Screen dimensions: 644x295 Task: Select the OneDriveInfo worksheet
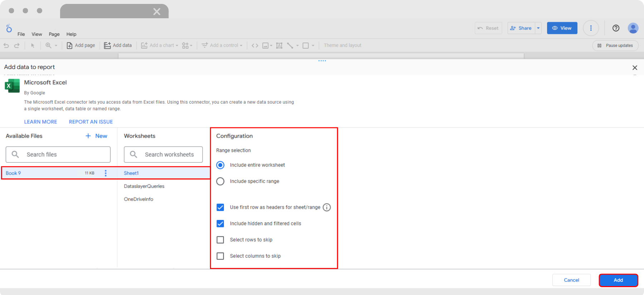tap(138, 199)
